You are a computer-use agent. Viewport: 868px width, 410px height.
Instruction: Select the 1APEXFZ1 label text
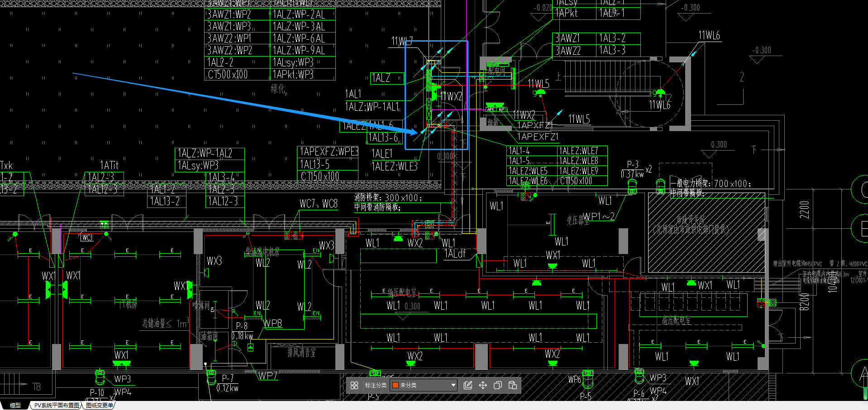point(538,137)
